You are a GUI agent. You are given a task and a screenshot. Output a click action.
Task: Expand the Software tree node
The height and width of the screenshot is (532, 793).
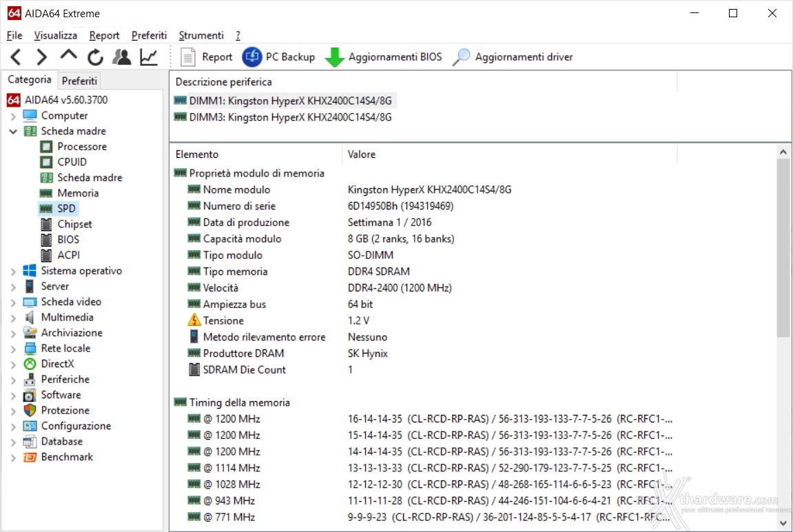pyautogui.click(x=13, y=396)
